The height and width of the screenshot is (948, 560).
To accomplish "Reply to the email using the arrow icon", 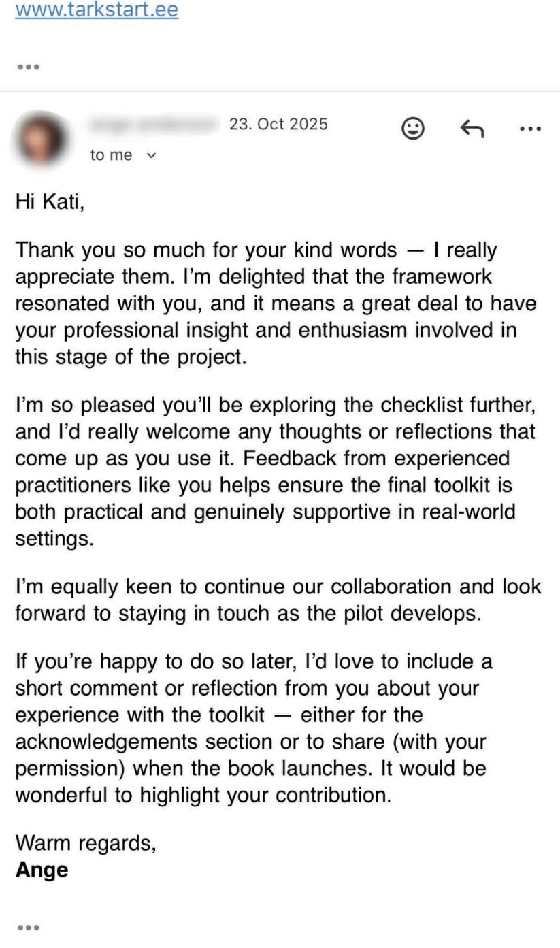I will [x=472, y=128].
